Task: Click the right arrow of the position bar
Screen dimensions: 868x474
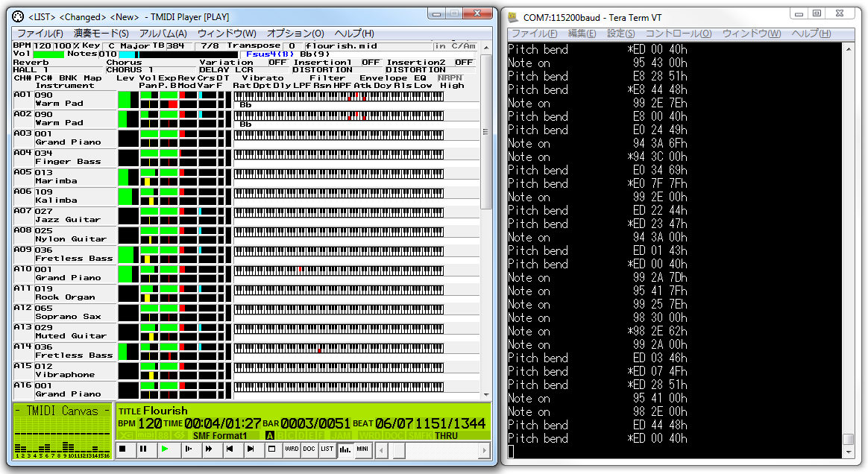Action: click(485, 451)
